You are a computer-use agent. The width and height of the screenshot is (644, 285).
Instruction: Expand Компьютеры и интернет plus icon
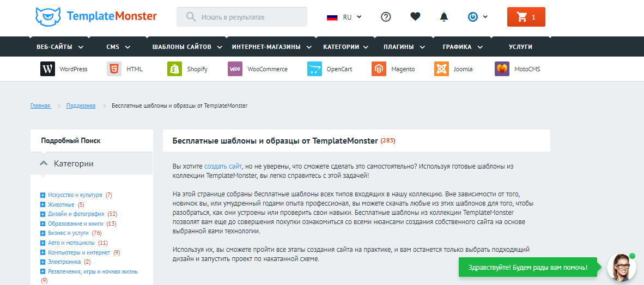(x=42, y=252)
